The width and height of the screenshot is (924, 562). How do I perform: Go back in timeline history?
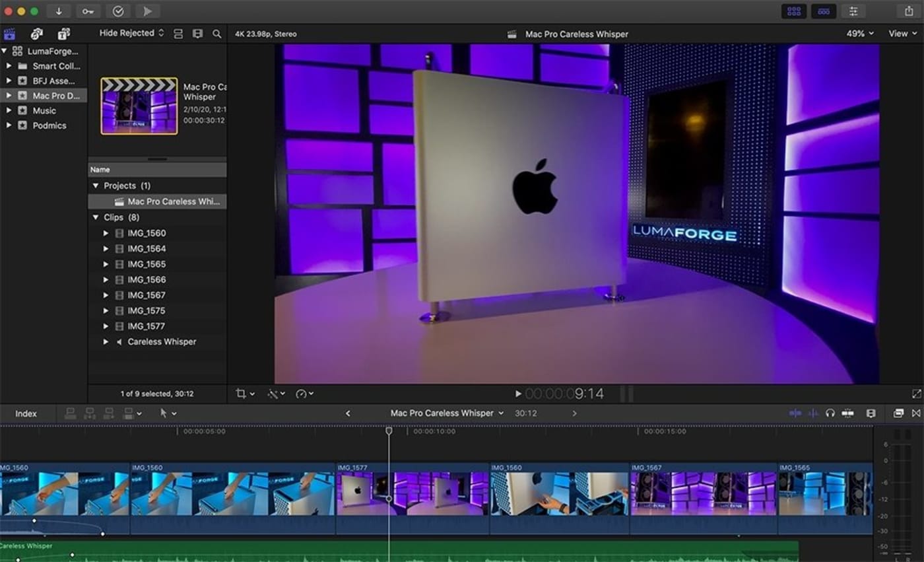tap(348, 413)
